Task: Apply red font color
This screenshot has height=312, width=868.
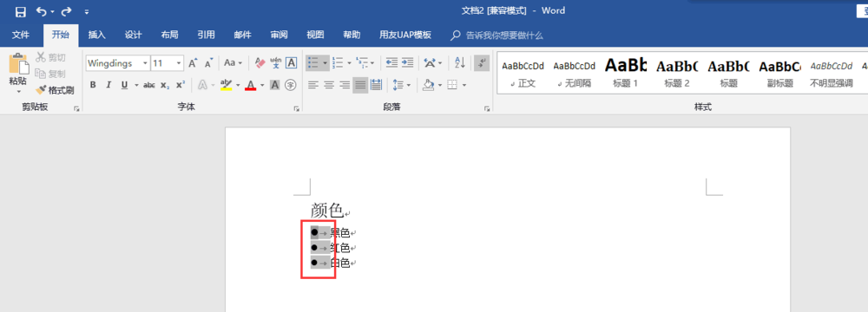Action: pyautogui.click(x=250, y=85)
